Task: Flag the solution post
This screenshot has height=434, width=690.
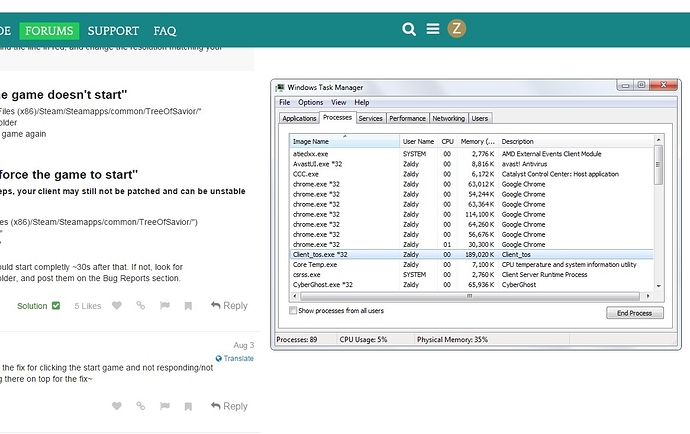Action: pyautogui.click(x=164, y=306)
